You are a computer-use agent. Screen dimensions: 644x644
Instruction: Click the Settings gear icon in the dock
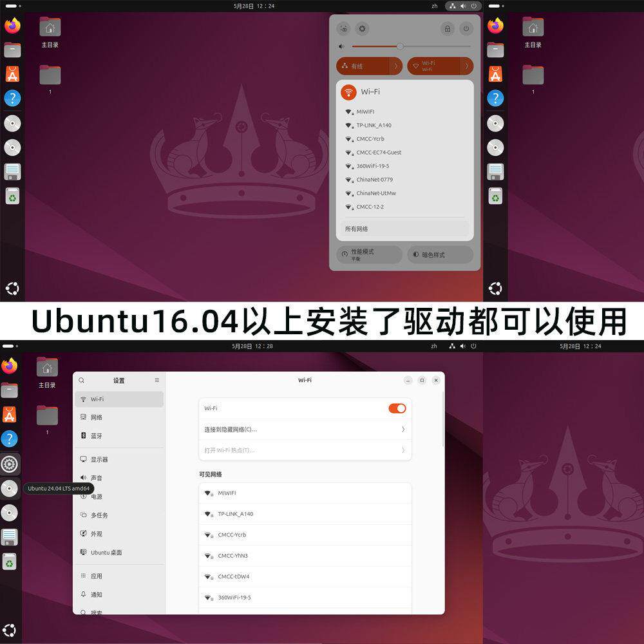(10, 464)
